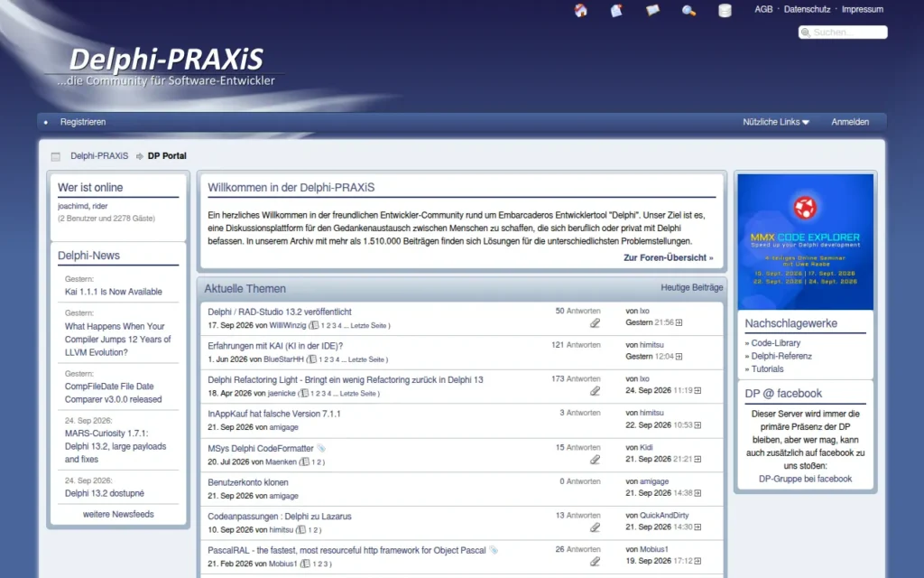Open page 2 of MSys CodeFormatter thread
924x578 pixels.
pyautogui.click(x=317, y=462)
